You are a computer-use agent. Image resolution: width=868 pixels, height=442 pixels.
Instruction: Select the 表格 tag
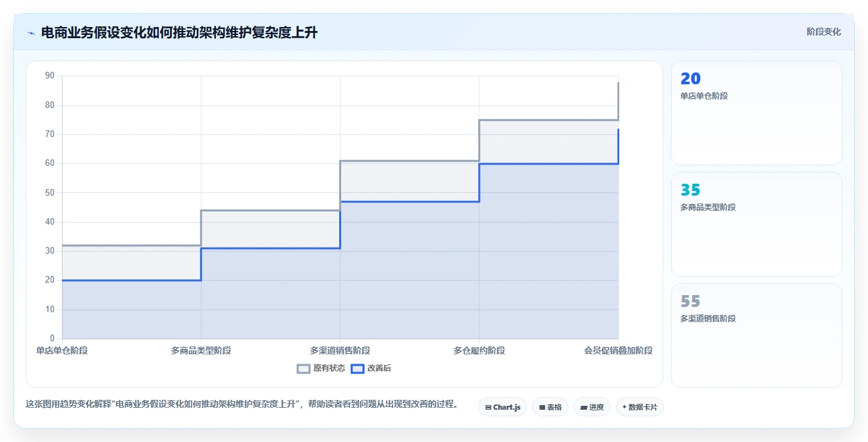tap(550, 407)
